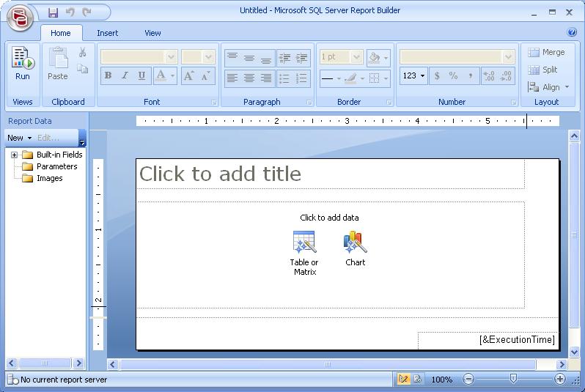Apply bulleted list

tap(284, 78)
